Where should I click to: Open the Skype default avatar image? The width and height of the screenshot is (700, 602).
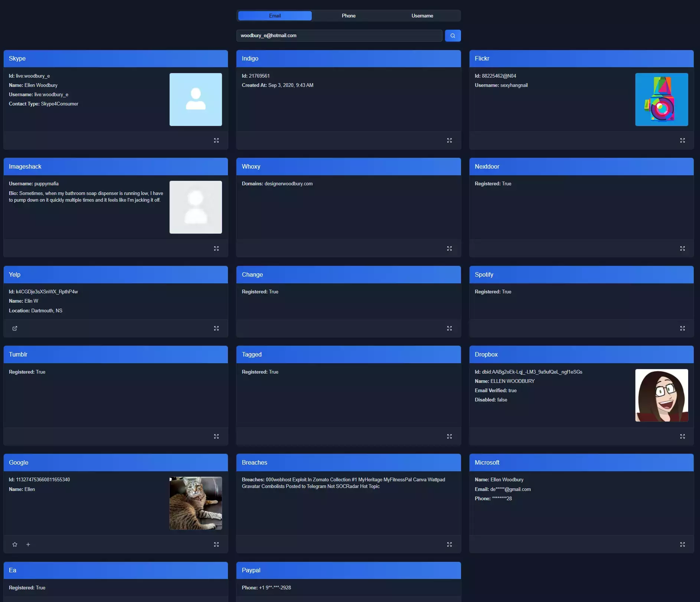click(196, 100)
